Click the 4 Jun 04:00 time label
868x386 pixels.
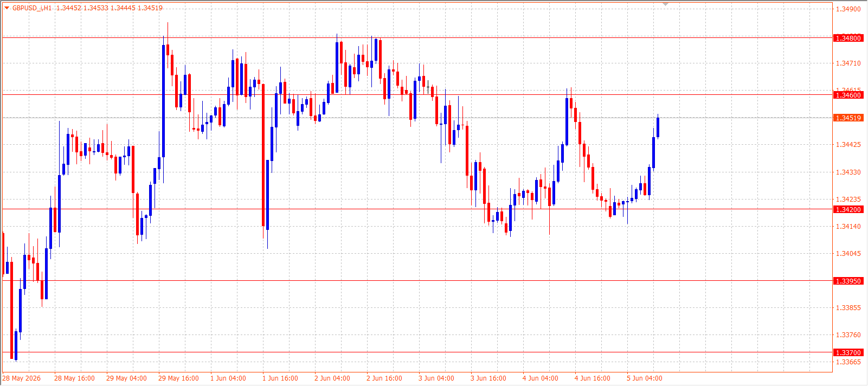pyautogui.click(x=541, y=378)
